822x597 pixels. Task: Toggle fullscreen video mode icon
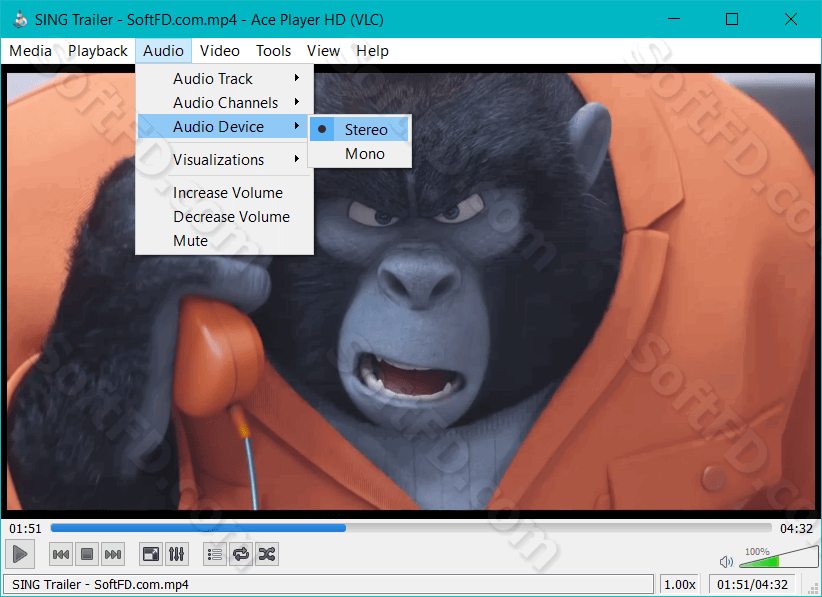coord(151,554)
